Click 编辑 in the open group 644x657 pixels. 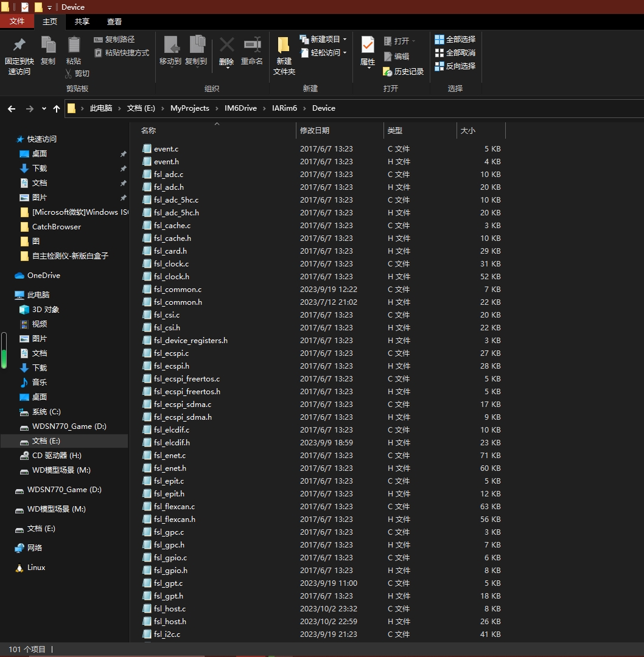click(397, 56)
